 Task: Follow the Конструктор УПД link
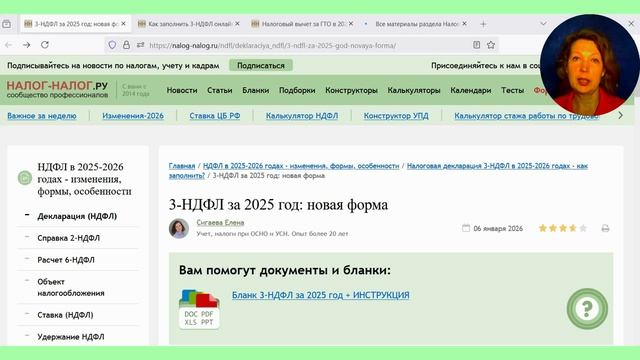click(x=396, y=116)
